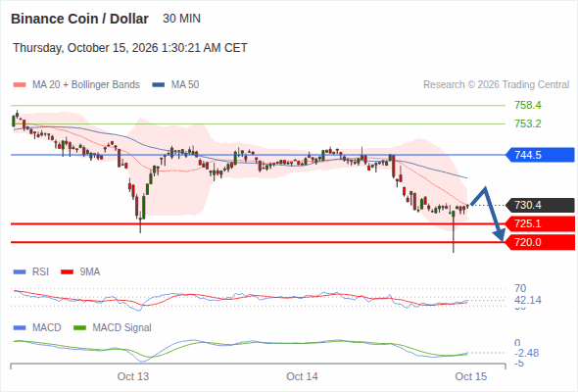
Task: Click the RSI value 42.14
Action: point(528,300)
